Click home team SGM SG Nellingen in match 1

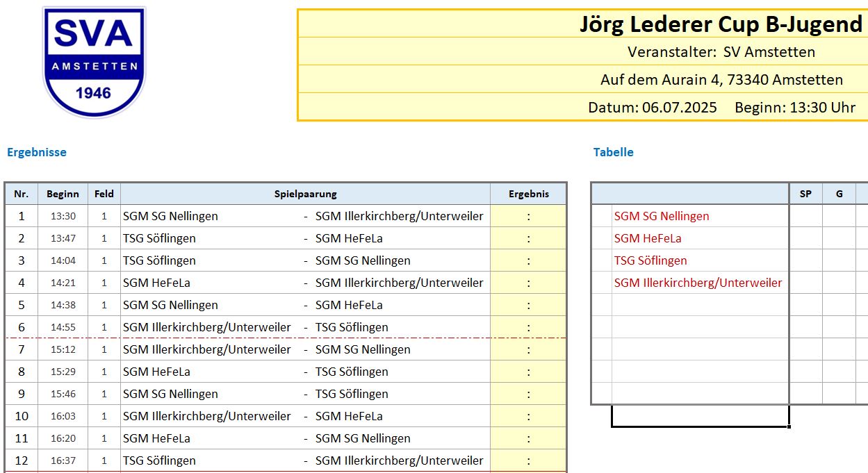tap(170, 216)
